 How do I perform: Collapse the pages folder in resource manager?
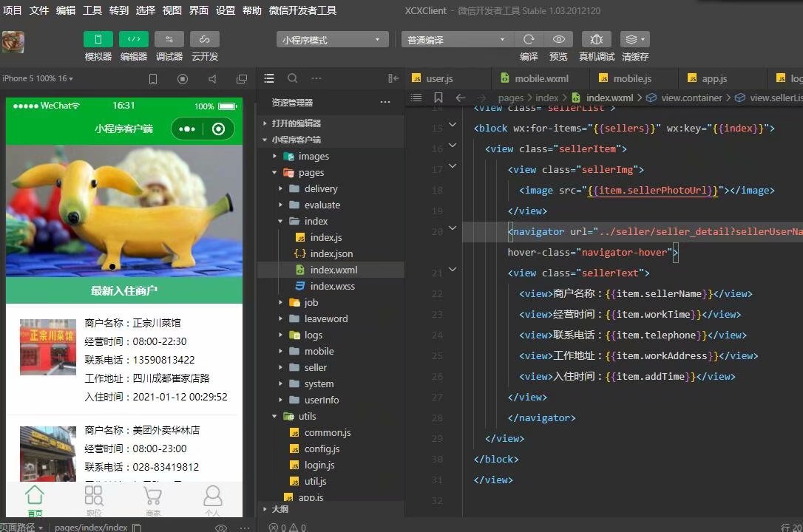click(x=276, y=172)
